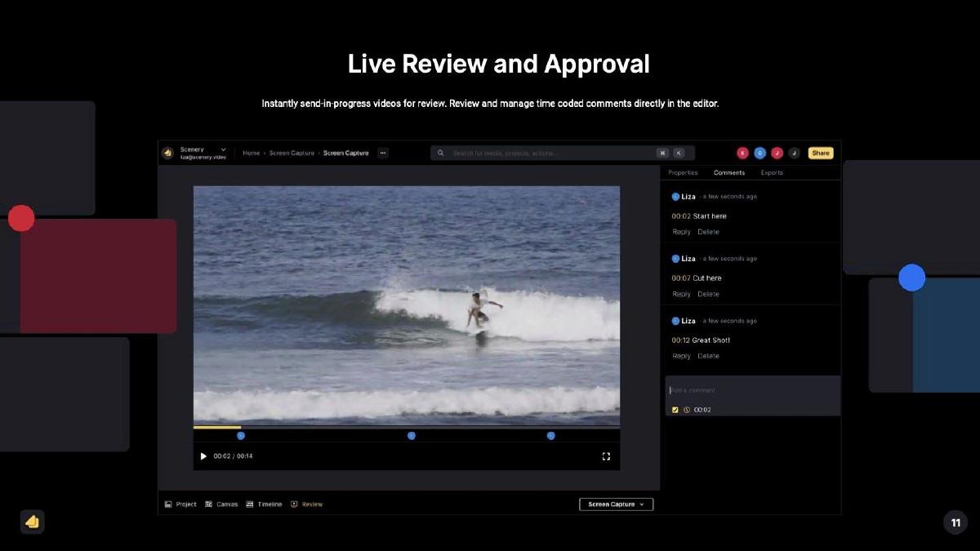
Task: Enter fullscreen video view
Action: click(606, 456)
